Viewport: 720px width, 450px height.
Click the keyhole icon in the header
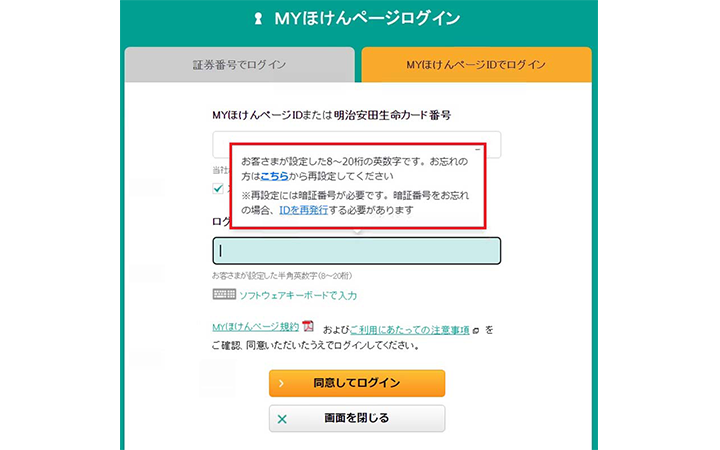(259, 19)
